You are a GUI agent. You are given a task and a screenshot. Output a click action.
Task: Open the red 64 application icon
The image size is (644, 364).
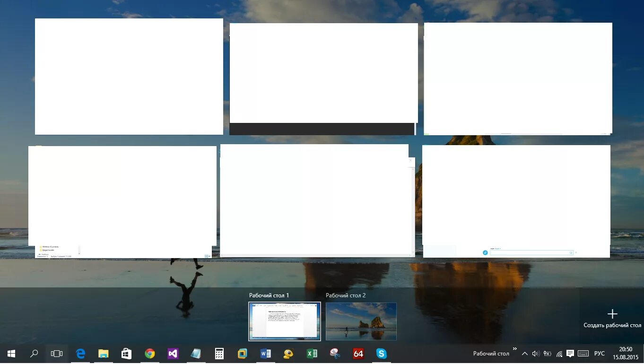358,353
